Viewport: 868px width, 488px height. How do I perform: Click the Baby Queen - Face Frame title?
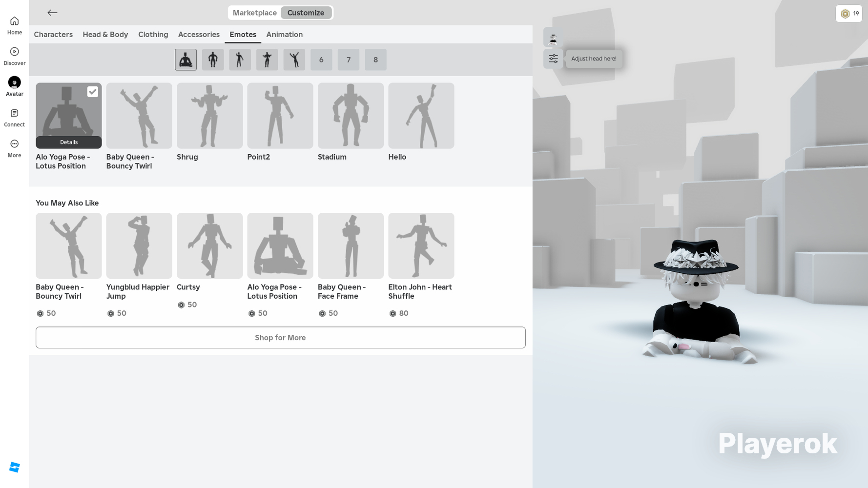pyautogui.click(x=342, y=292)
